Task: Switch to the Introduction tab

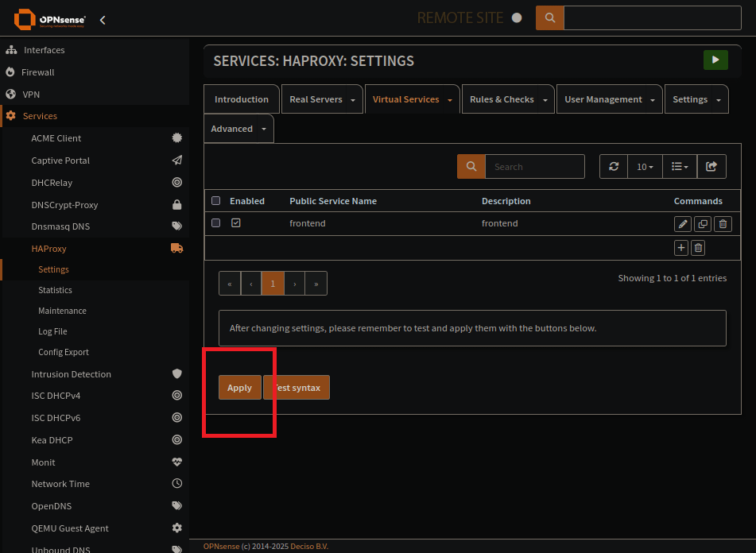Action: pyautogui.click(x=242, y=99)
